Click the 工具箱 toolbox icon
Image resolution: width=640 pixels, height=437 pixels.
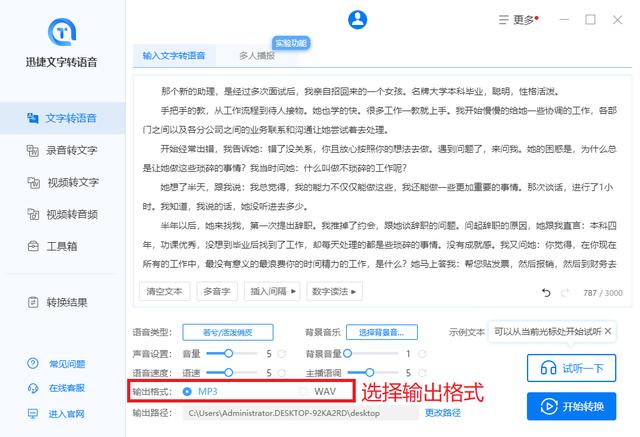coord(33,246)
